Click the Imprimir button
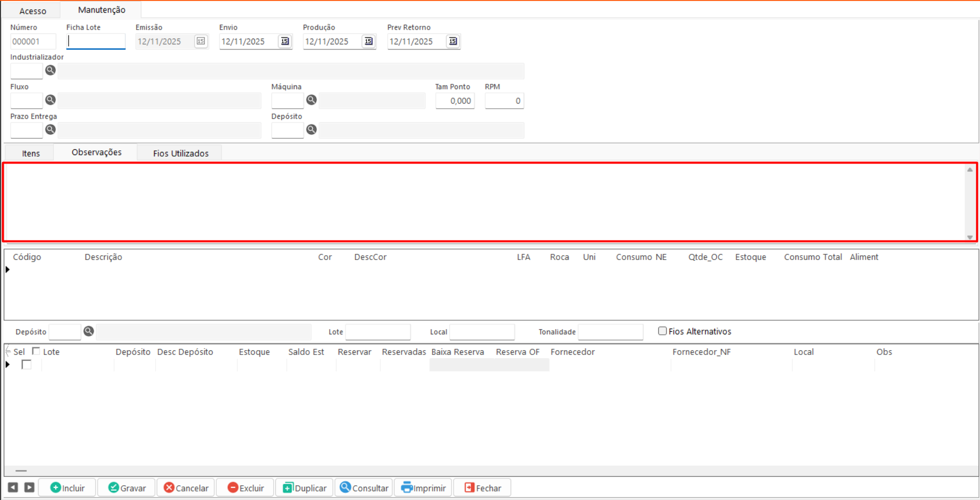 pos(424,488)
